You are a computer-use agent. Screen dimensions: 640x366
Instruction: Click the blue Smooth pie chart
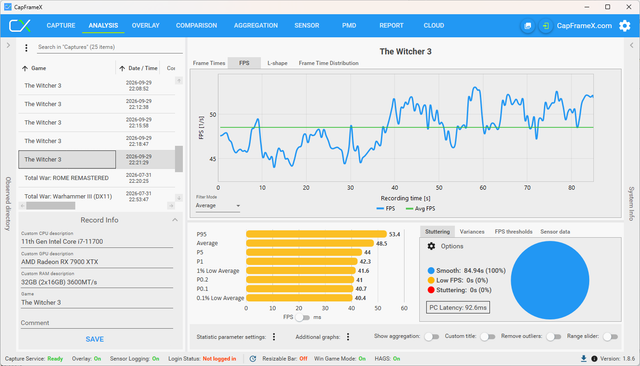[x=550, y=280]
